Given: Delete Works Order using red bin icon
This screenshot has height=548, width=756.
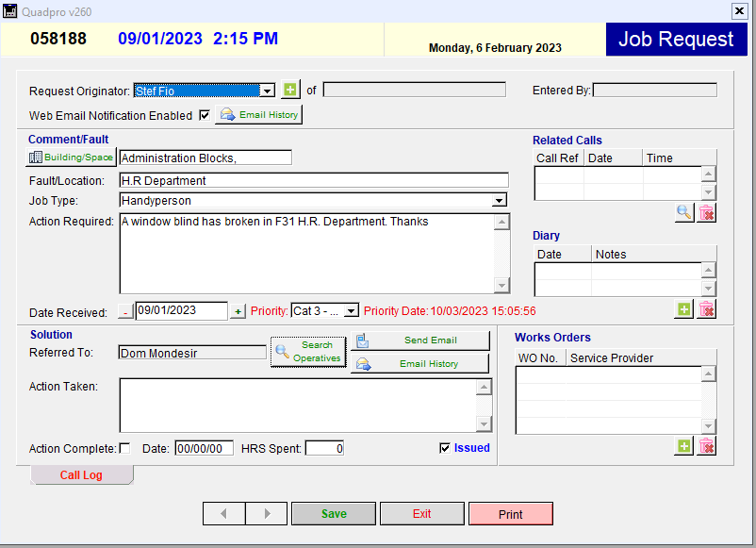Looking at the screenshot, I should pyautogui.click(x=706, y=446).
